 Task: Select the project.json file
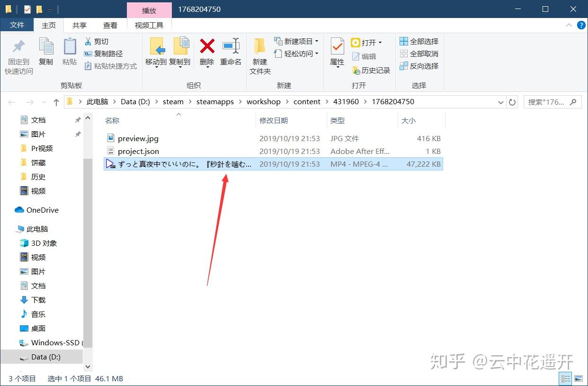pyautogui.click(x=138, y=152)
